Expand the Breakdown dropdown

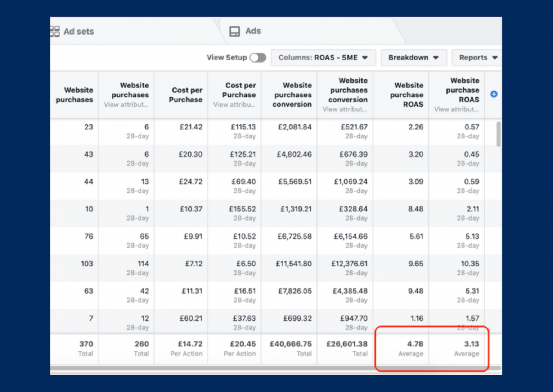click(x=413, y=58)
